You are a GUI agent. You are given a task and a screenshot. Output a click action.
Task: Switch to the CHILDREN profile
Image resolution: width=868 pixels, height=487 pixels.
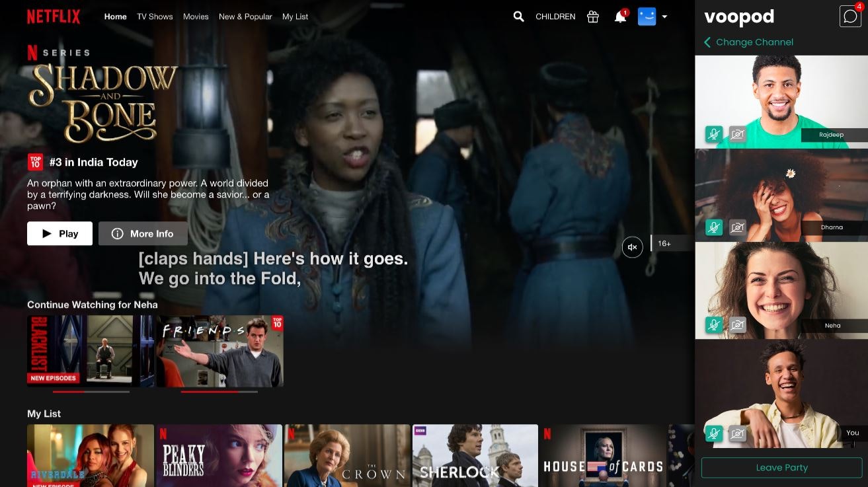(555, 17)
